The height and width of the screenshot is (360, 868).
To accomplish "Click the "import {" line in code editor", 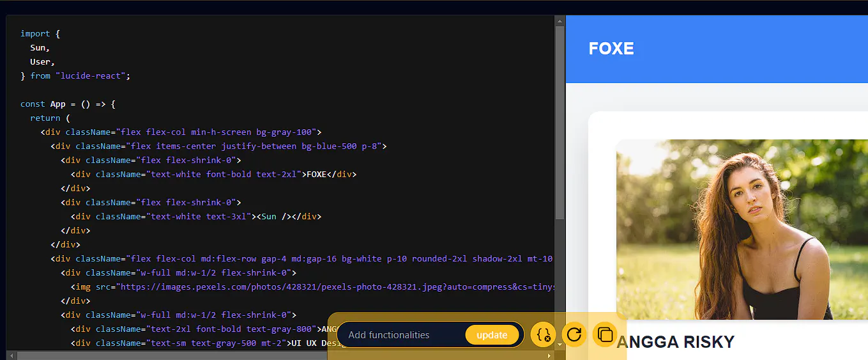I will point(40,33).
